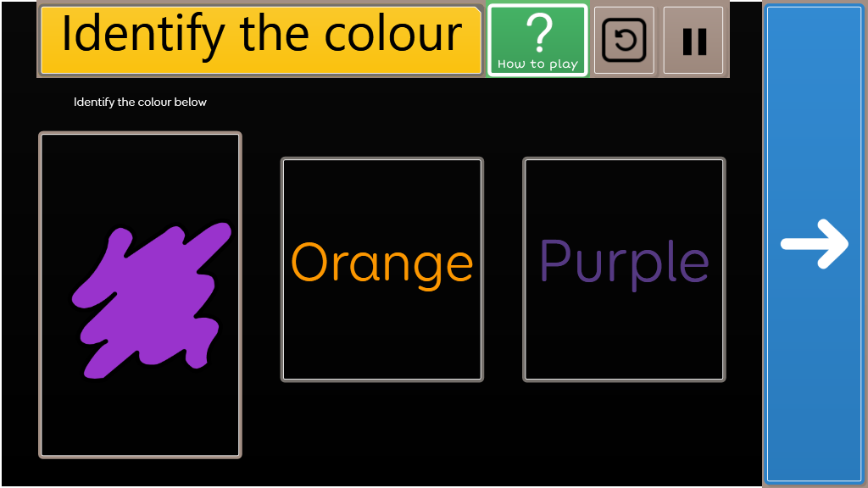Viewport: 868px width, 488px height.
Task: Click the Identify the colour title banner
Action: [x=261, y=40]
